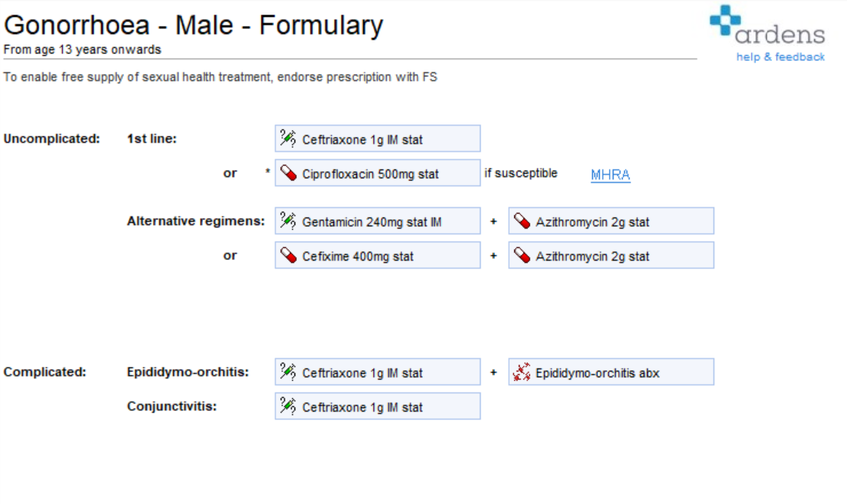Click the capsule icon on Azithromycin next to Cefixime

click(522, 255)
